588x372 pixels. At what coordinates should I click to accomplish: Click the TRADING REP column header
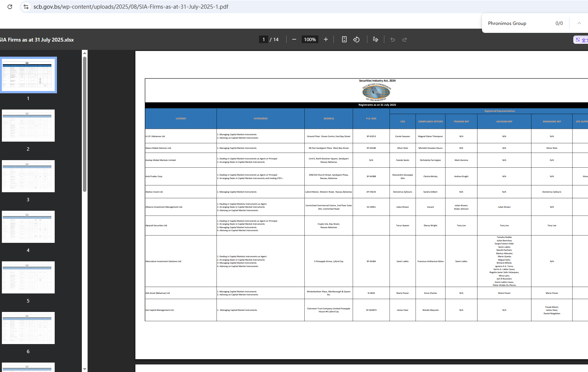coord(461,122)
